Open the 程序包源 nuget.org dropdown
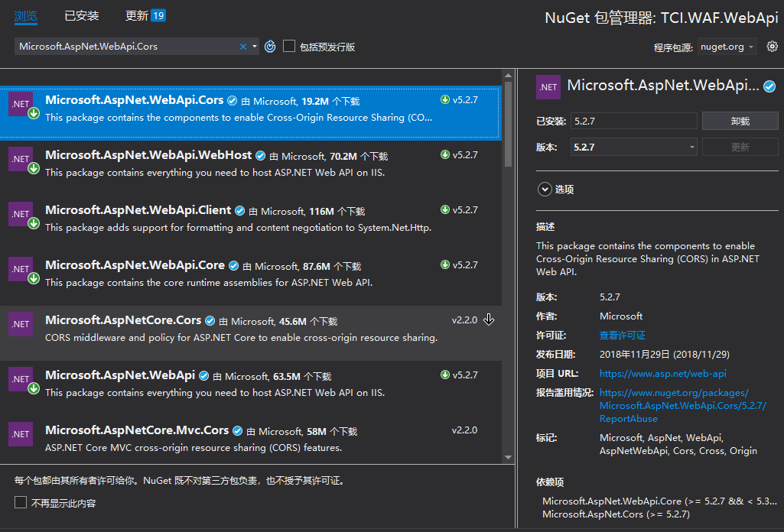Viewport: 784px width, 532px height. [725, 46]
